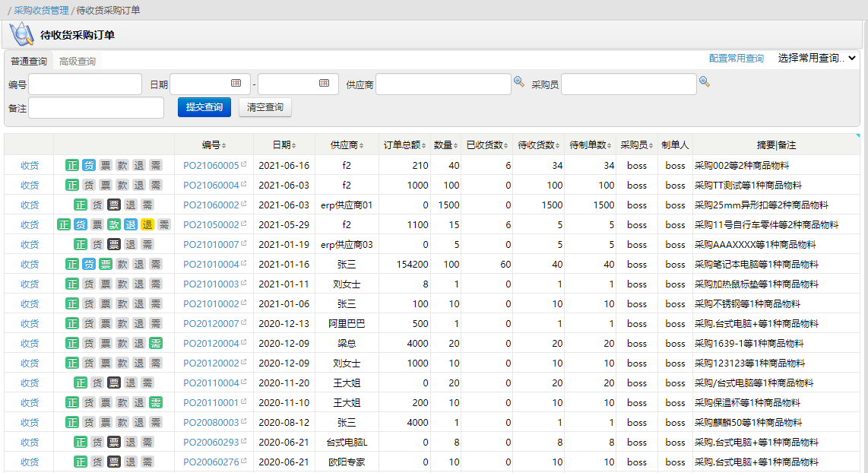Click purchaser search magnifier icon

click(x=704, y=81)
